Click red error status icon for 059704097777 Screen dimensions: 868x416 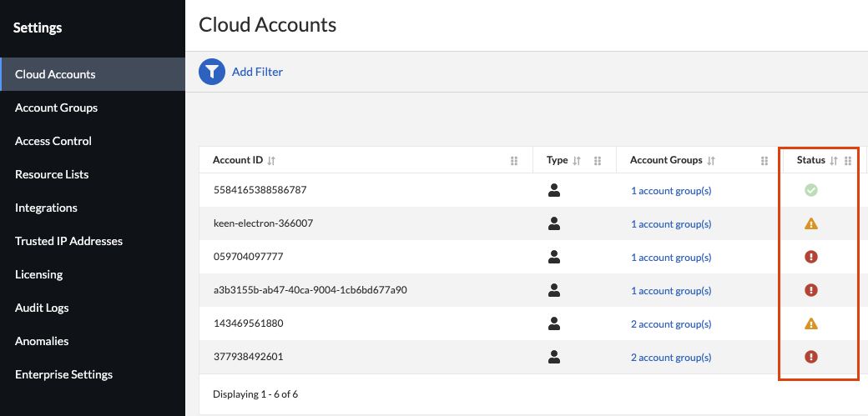coord(810,257)
